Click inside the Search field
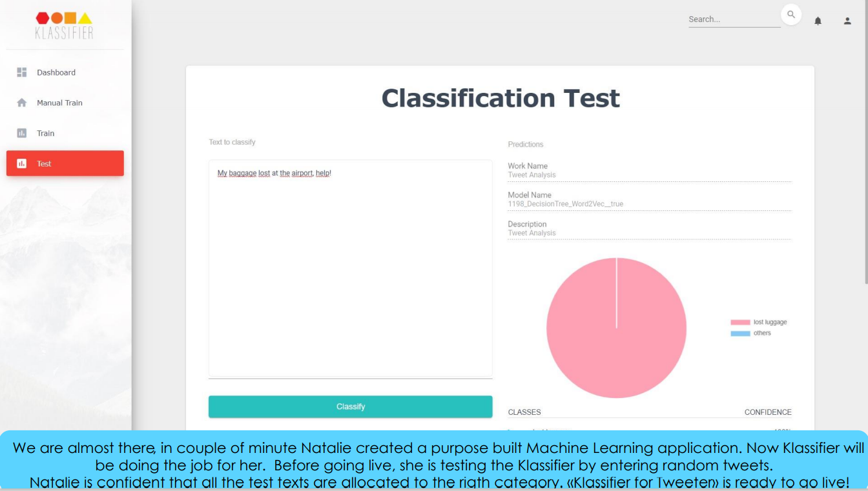 [x=734, y=19]
